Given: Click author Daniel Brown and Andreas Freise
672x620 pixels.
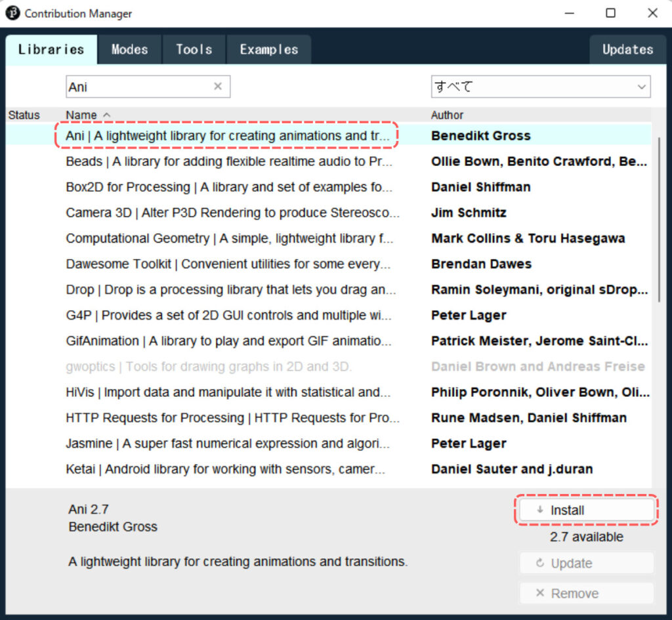Looking at the screenshot, I should point(538,367).
